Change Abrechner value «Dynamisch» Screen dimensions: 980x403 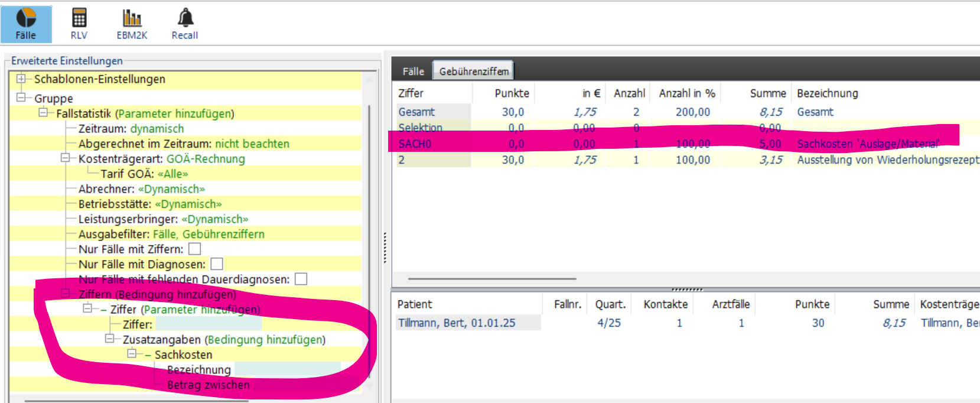(x=171, y=189)
